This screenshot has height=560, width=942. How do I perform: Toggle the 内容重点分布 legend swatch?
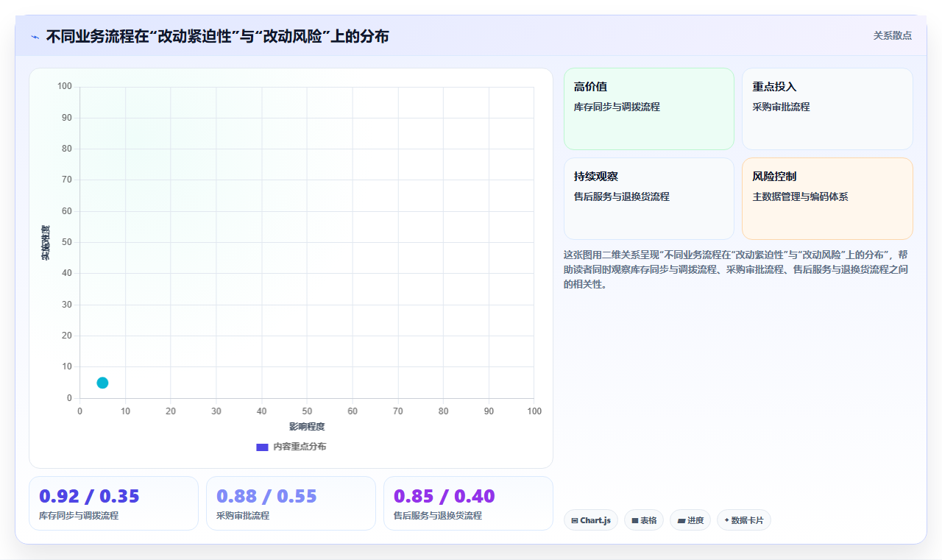(x=262, y=447)
